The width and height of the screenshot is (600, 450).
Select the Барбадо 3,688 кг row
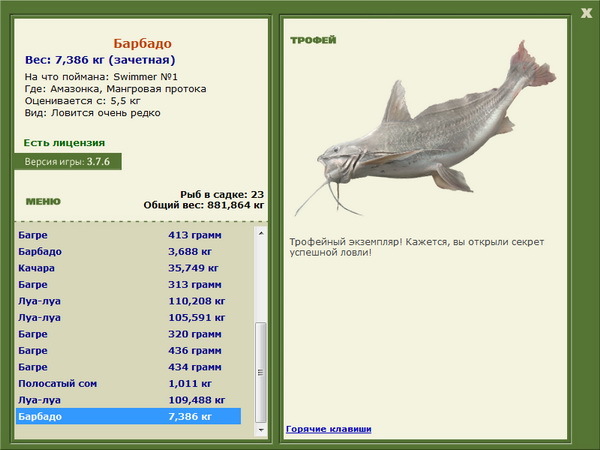(x=129, y=251)
